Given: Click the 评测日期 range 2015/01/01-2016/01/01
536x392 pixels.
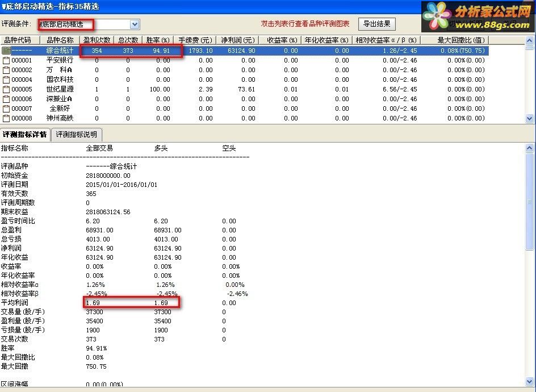Looking at the screenshot, I should click(122, 185).
